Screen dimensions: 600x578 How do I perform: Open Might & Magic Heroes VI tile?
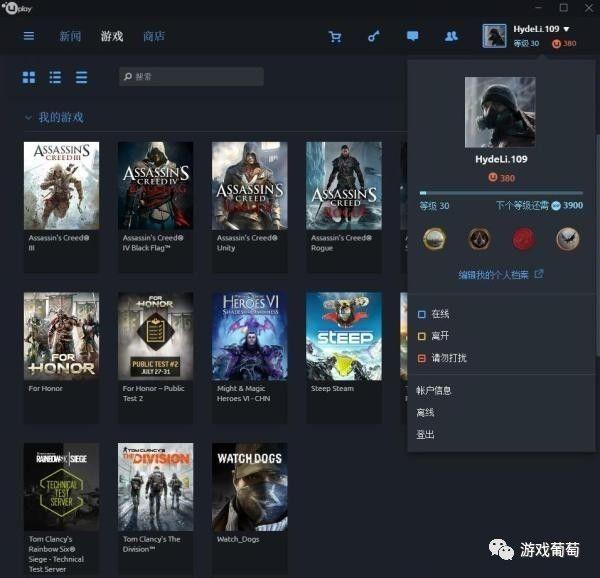tap(249, 357)
